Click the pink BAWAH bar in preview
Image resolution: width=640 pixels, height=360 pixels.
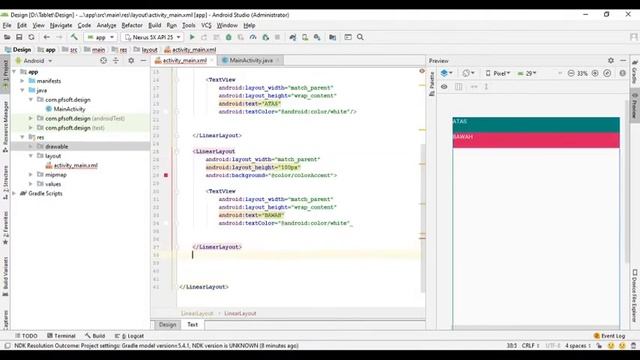(536, 140)
